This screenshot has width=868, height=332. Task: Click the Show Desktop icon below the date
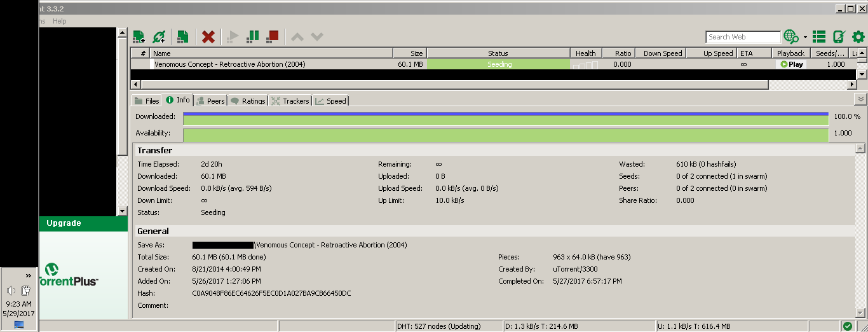point(18,324)
